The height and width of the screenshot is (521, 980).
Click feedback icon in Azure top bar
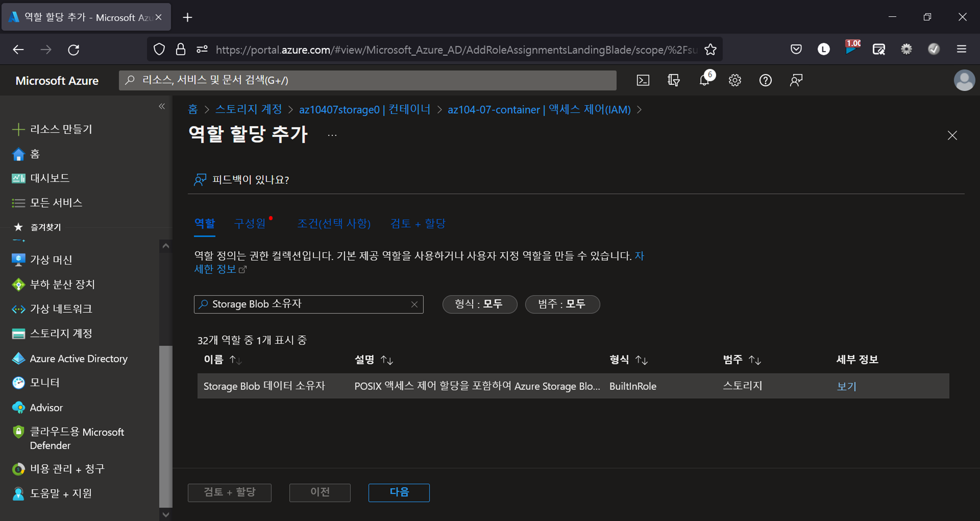click(796, 80)
